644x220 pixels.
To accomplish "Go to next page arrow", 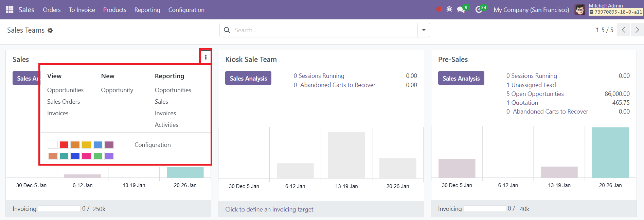I will (x=637, y=30).
